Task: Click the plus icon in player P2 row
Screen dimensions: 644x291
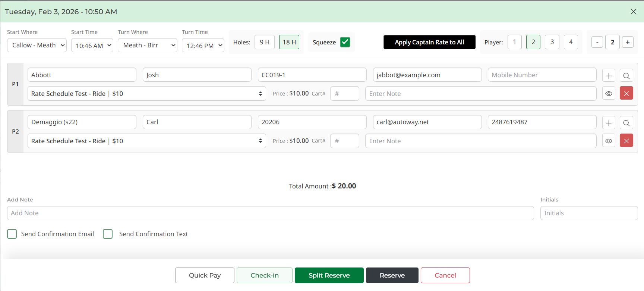Action: pyautogui.click(x=609, y=123)
